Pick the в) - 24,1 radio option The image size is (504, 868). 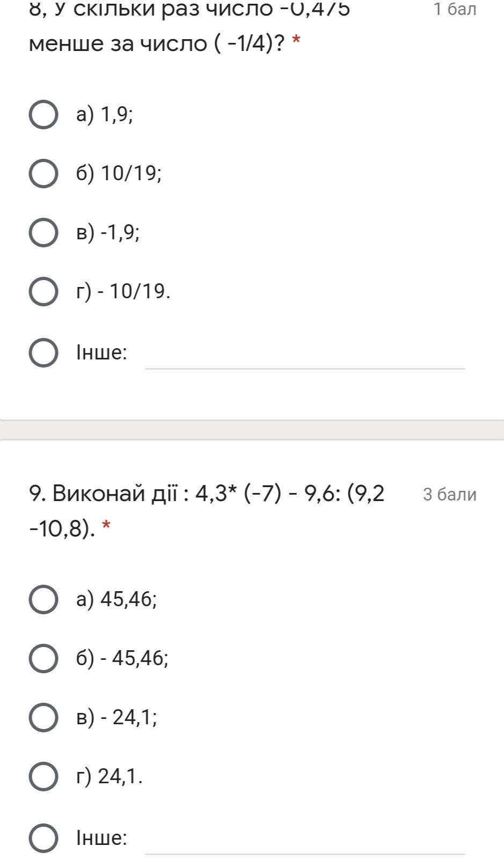click(x=43, y=717)
